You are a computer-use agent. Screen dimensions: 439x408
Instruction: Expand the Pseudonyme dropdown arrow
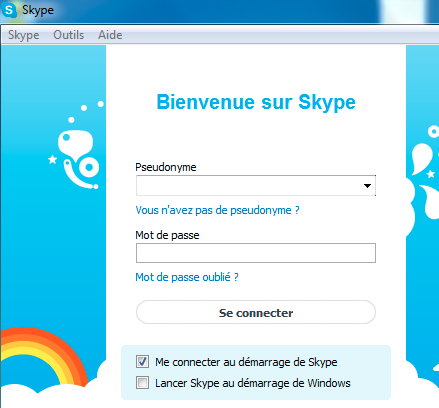coord(367,186)
